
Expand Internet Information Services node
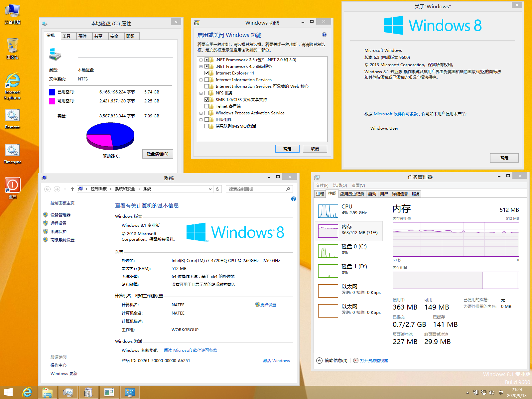pos(201,80)
